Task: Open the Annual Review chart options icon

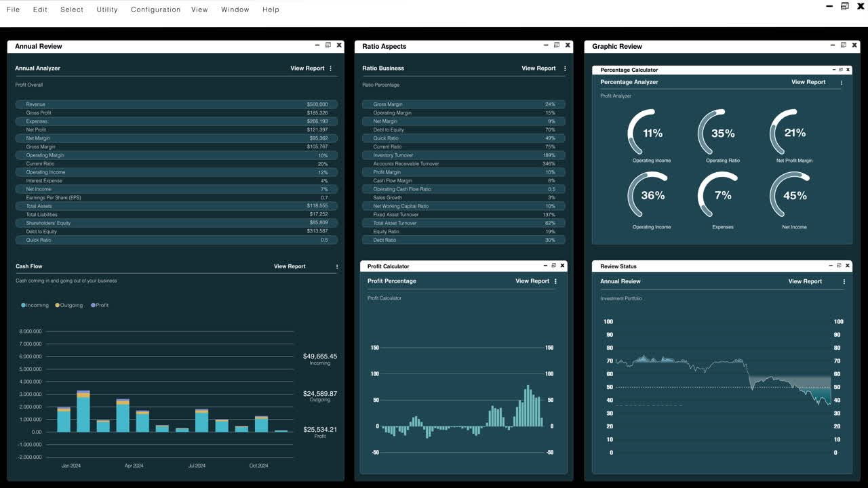Action: coord(844,282)
